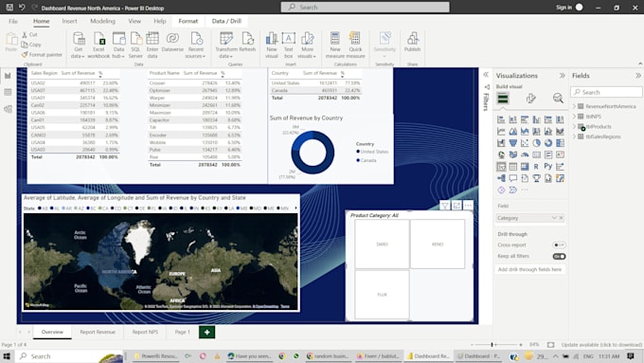Click in the Fields search box
The height and width of the screenshot is (363, 644).
pyautogui.click(x=606, y=92)
